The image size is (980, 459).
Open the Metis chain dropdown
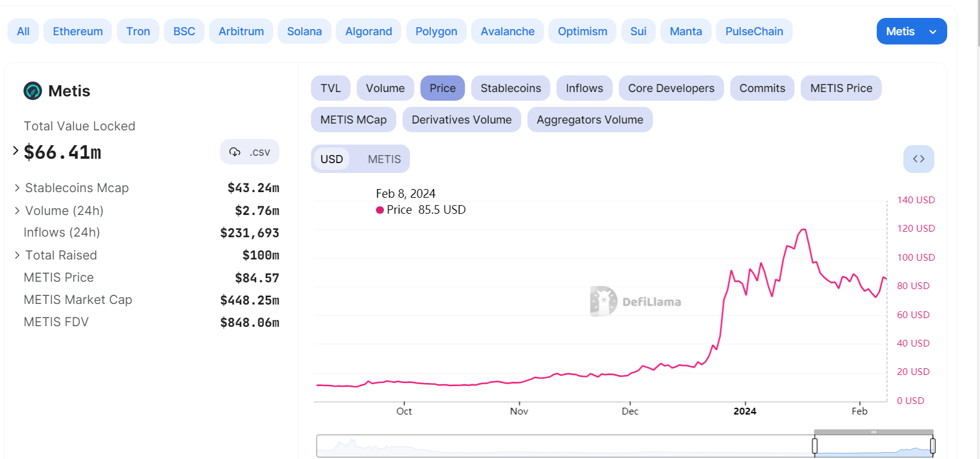coord(911,32)
